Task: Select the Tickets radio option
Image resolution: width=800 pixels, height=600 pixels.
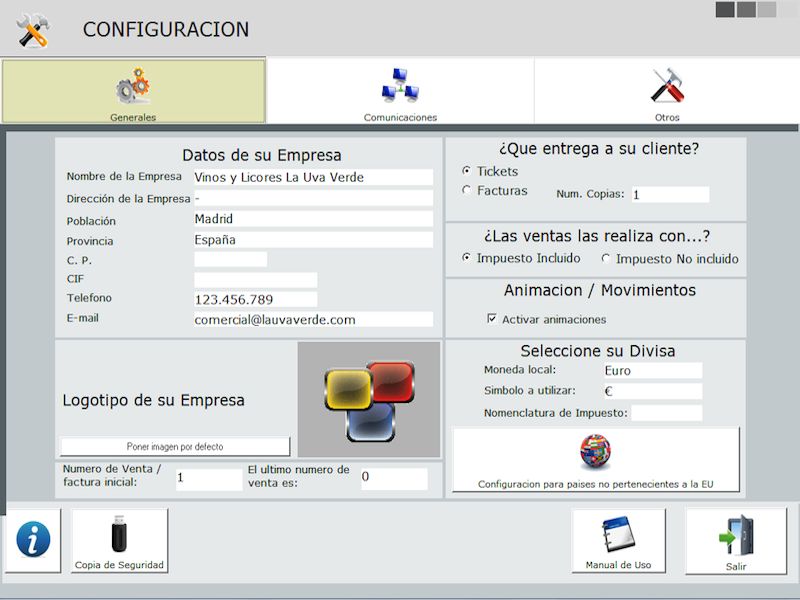Action: tap(467, 171)
